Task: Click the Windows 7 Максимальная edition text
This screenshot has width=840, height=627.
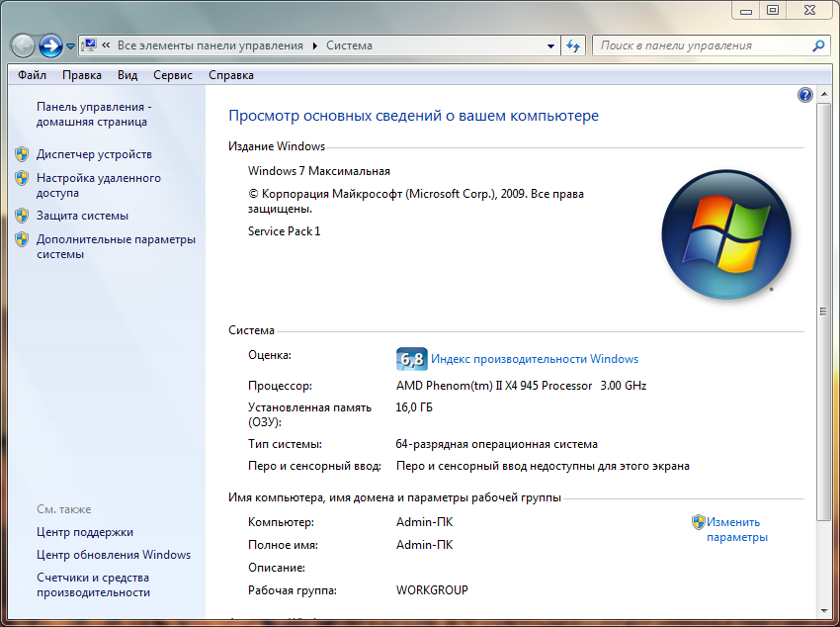Action: click(x=319, y=171)
